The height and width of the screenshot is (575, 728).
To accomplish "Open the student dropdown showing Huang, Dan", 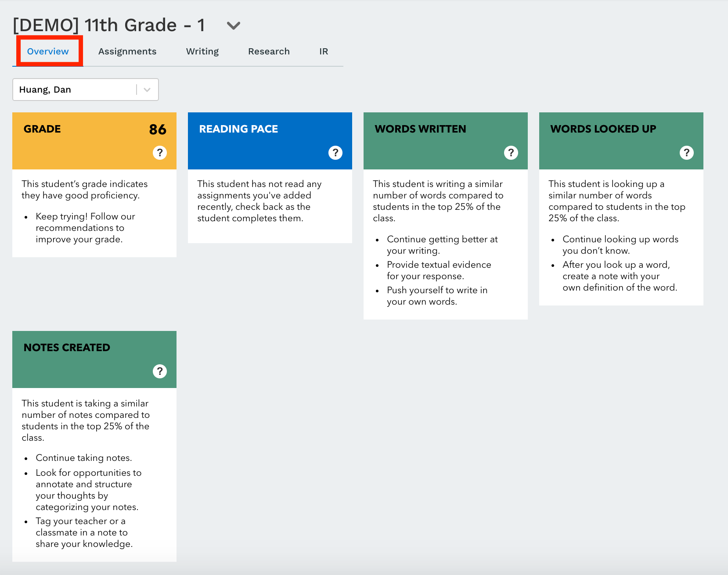I will [x=86, y=90].
